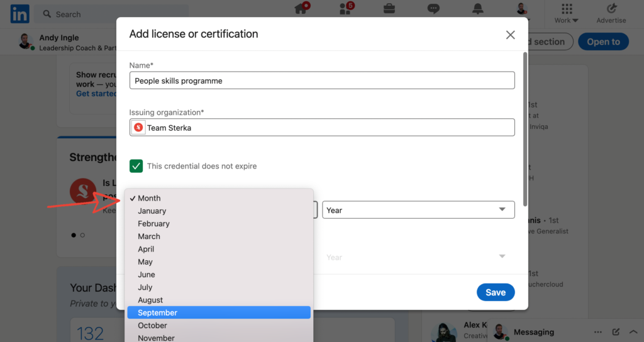This screenshot has width=644, height=342.
Task: Click the dialog's vertical scrollbar
Action: tap(525, 126)
